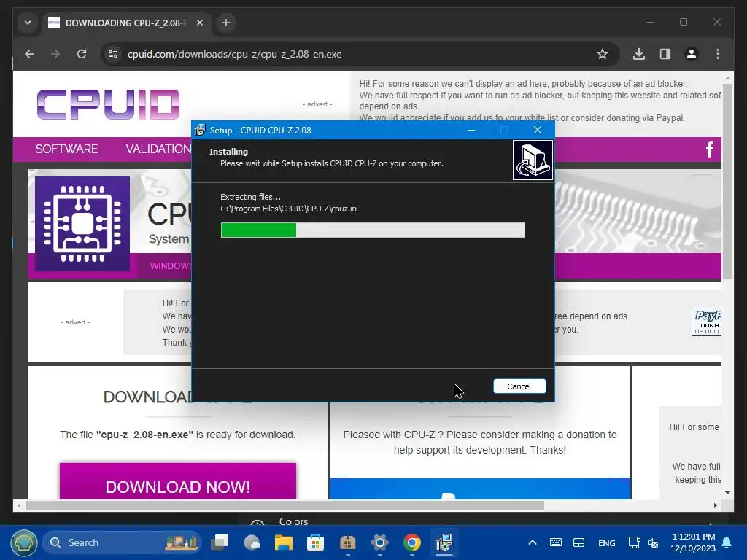The image size is (747, 560).
Task: Open Settings gear on taskbar
Action: (379, 542)
